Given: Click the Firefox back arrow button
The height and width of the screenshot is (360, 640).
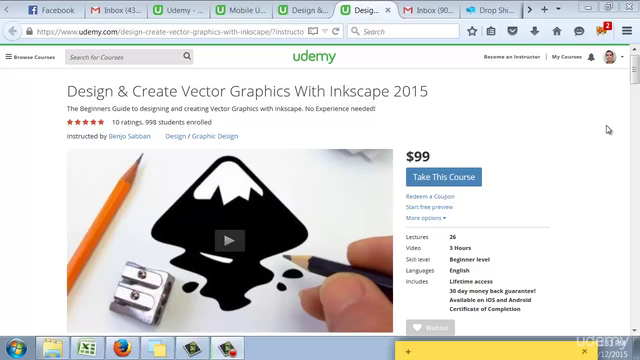Looking at the screenshot, I should point(13,31).
